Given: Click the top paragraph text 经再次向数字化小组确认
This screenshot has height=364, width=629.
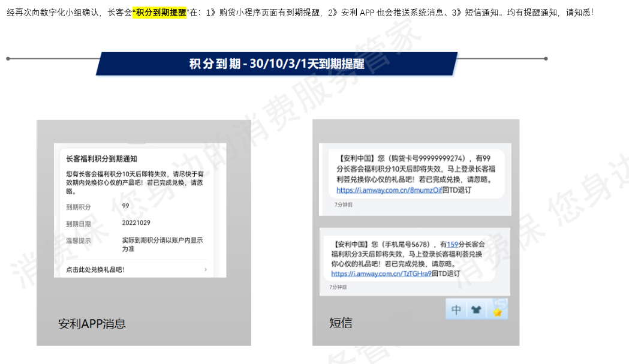Looking at the screenshot, I should 53,13.
